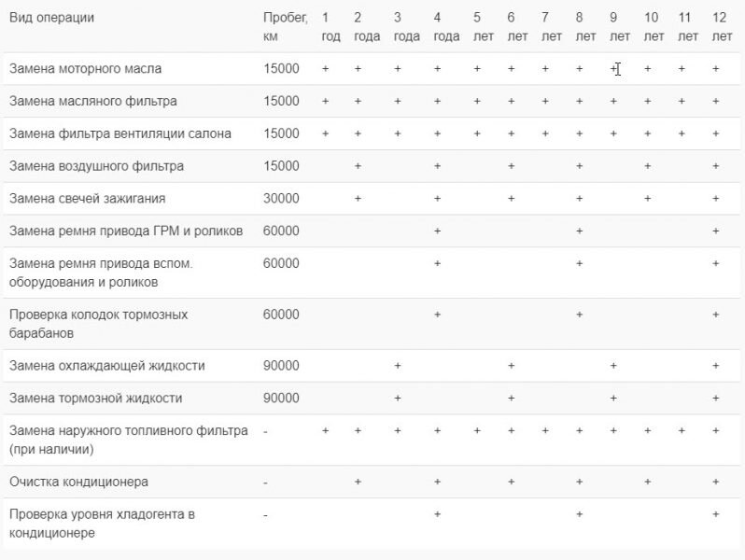
Task: Click mileage 15000 in воздушного фильтра row
Action: coord(281,166)
